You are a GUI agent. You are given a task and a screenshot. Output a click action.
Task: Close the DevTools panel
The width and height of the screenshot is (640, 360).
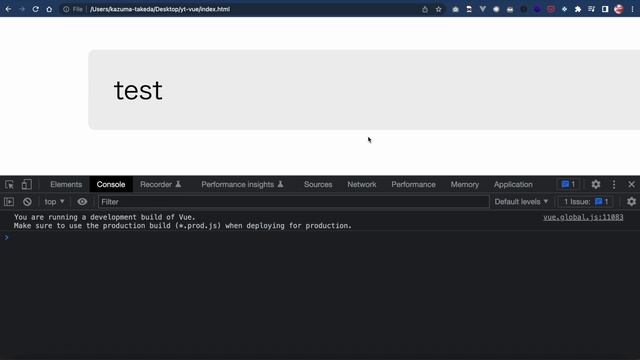click(631, 184)
